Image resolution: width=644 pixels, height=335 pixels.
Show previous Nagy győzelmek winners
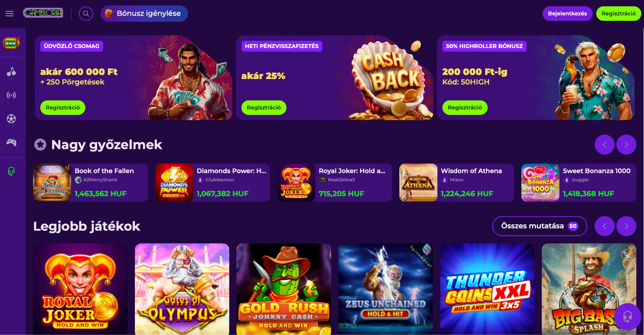[604, 145]
